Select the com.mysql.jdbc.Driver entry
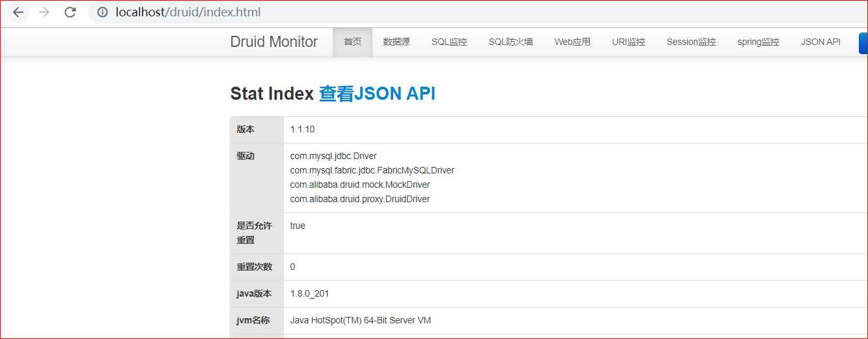This screenshot has height=339, width=868. tap(333, 156)
